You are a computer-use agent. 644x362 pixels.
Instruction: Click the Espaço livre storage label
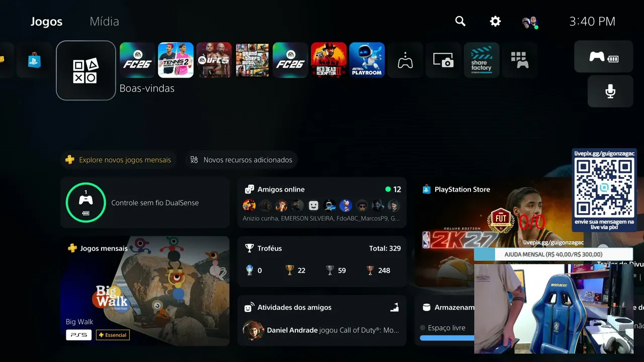(x=446, y=328)
